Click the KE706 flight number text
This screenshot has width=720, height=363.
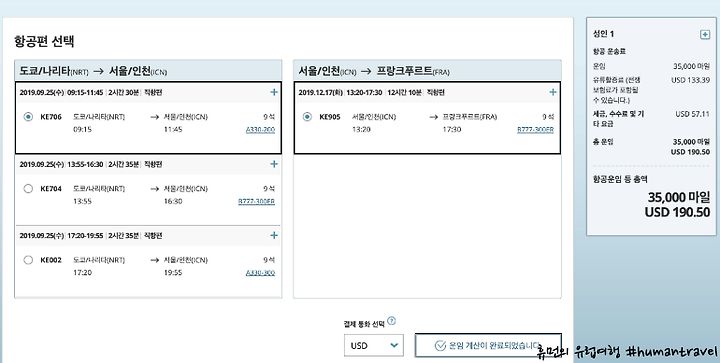pyautogui.click(x=51, y=117)
